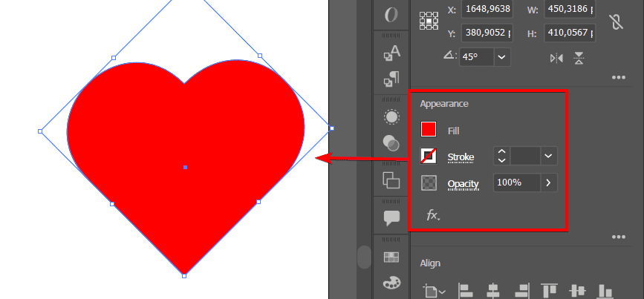Flip the shape horizontally
The image size is (644, 299).
[x=556, y=58]
